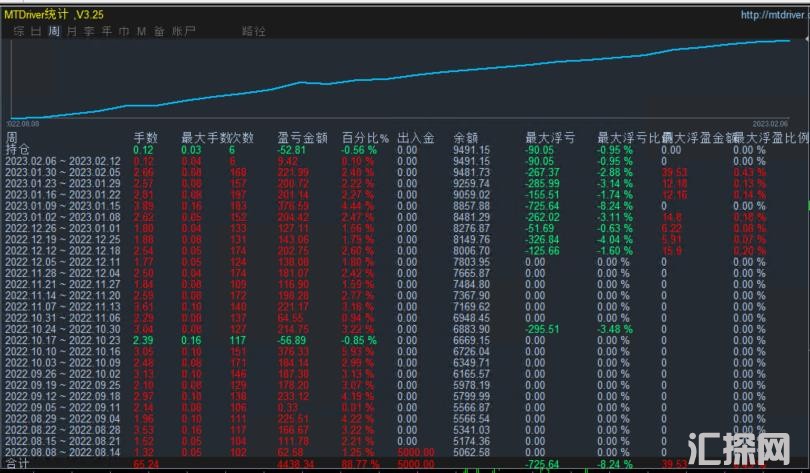Click the 最大浮亏 column header
The image size is (810, 473).
(548, 137)
